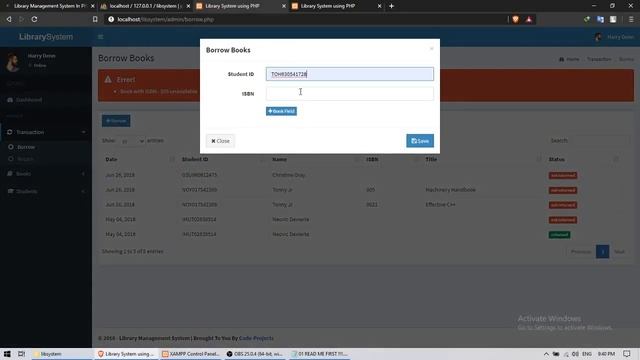This screenshot has height=360, width=640.
Task: Expand the Transaction sidebar menu
Action: pos(46,132)
